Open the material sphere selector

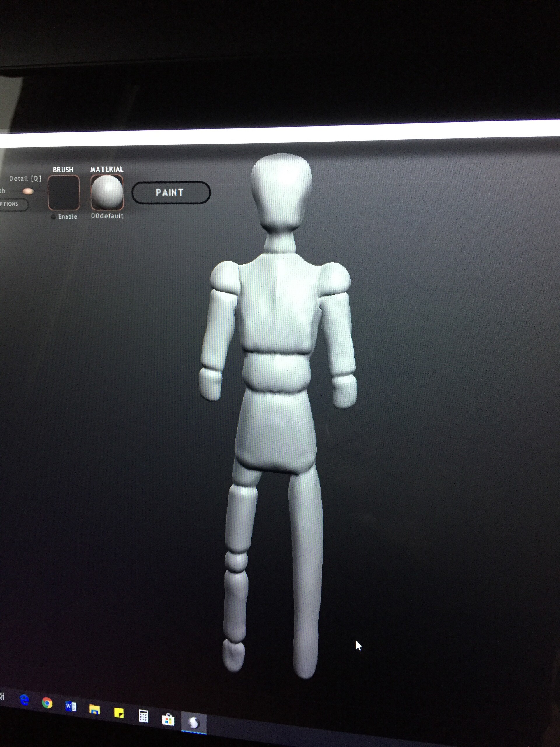tap(108, 193)
